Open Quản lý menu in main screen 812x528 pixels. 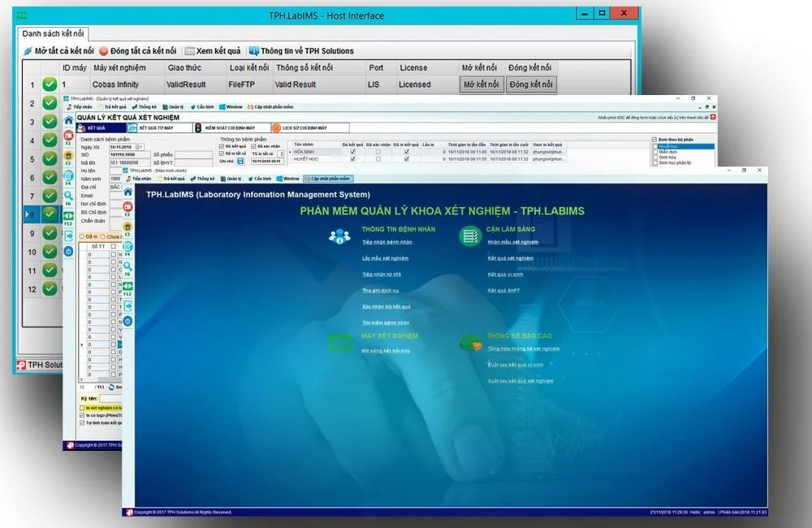(231, 179)
